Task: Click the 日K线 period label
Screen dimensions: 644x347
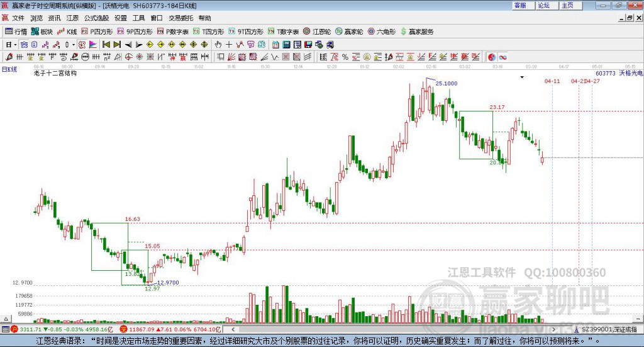Action: [9, 69]
